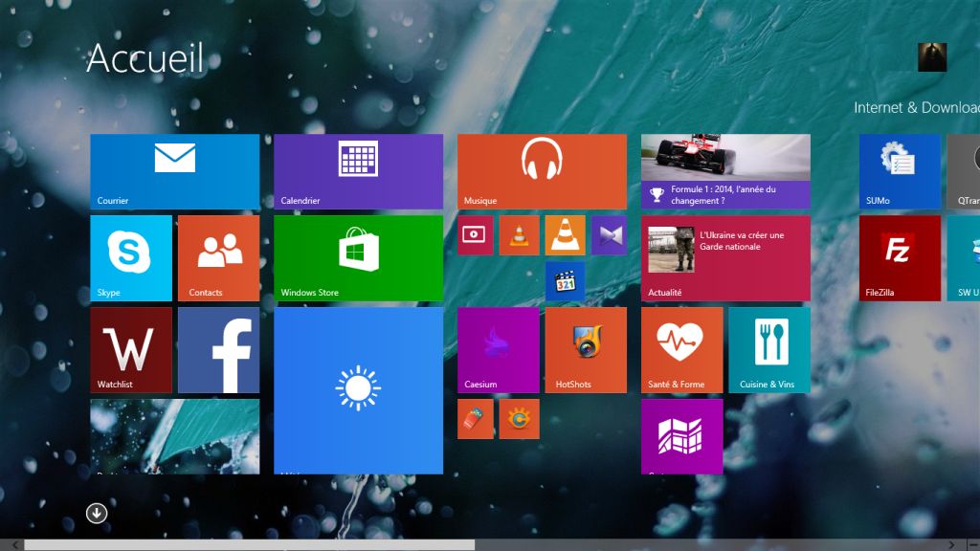Image resolution: width=980 pixels, height=551 pixels.
Task: Click scrollbar left arrow
Action: (15, 545)
